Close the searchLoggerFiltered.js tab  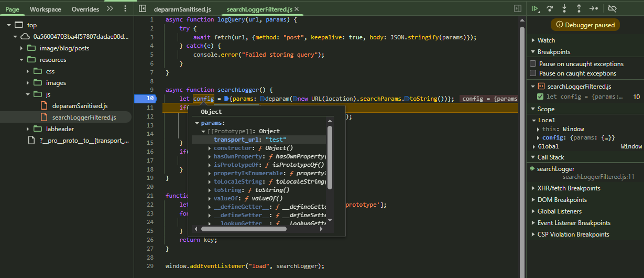297,9
